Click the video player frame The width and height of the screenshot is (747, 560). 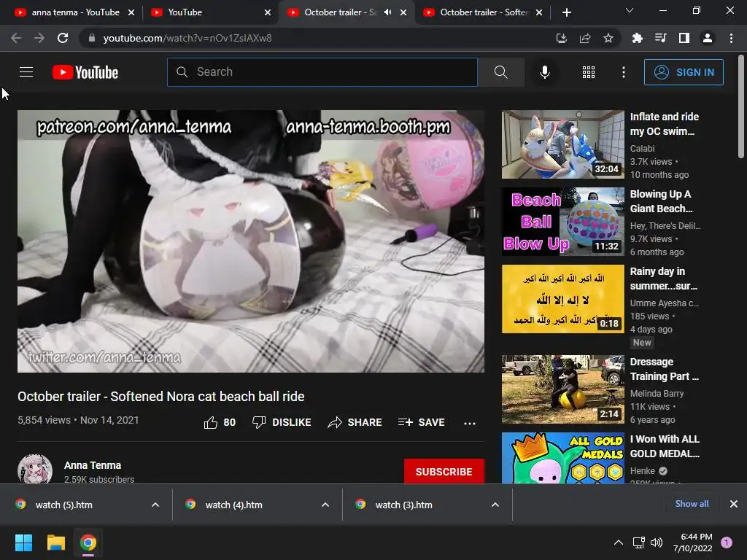point(251,241)
